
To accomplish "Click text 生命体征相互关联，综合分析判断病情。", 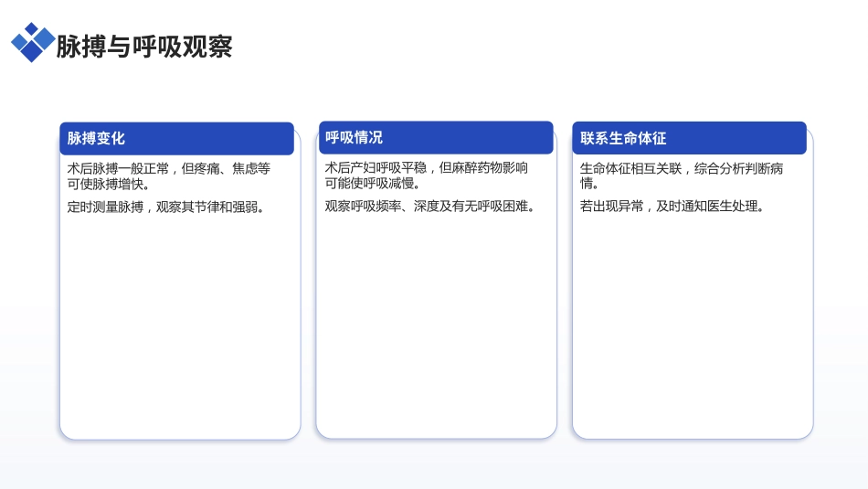I will tap(682, 175).
